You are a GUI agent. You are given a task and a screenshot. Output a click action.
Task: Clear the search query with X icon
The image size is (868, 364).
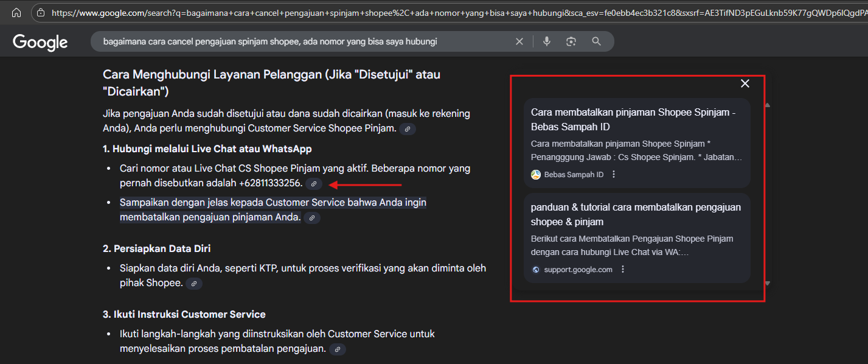pyautogui.click(x=519, y=41)
